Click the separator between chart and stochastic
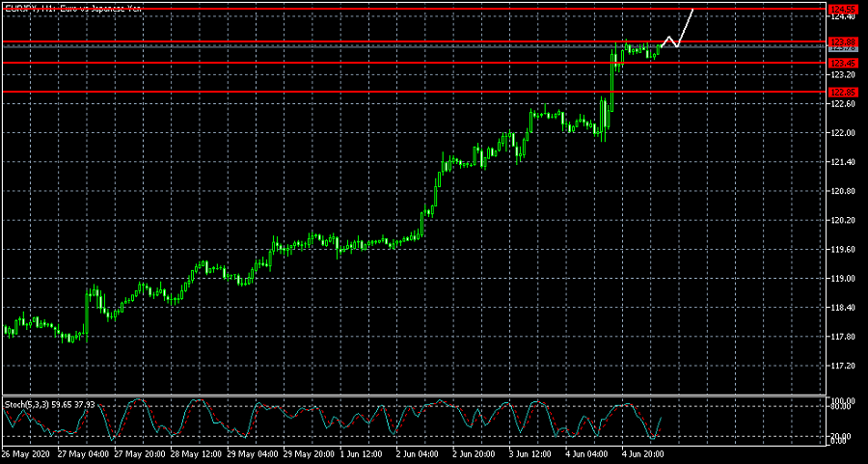Screen dimensions: 868x464 (415, 396)
